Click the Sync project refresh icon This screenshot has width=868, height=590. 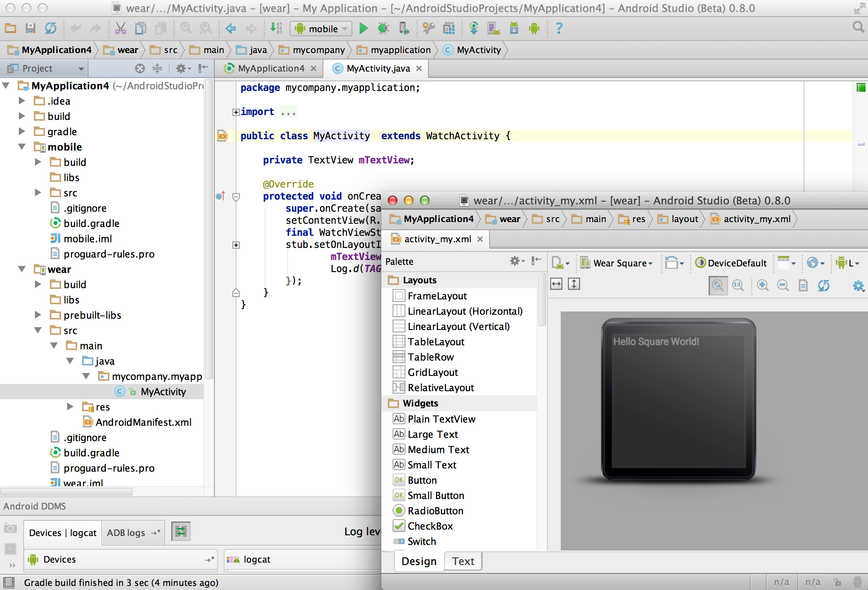51,29
